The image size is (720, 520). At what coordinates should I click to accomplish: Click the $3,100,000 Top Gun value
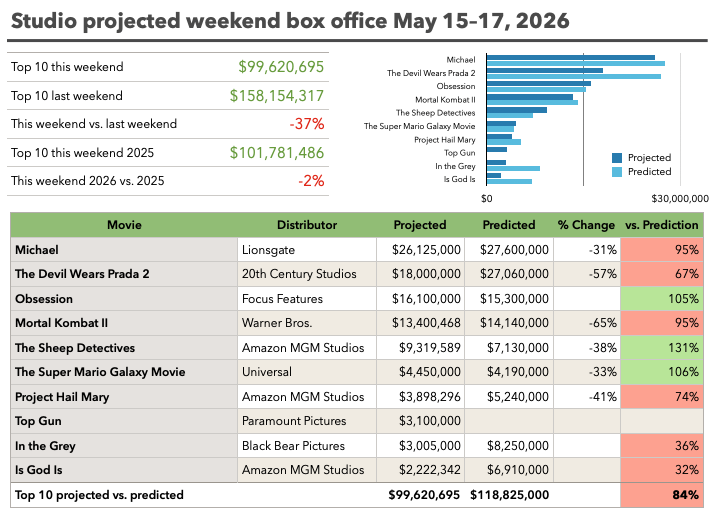[x=429, y=421]
